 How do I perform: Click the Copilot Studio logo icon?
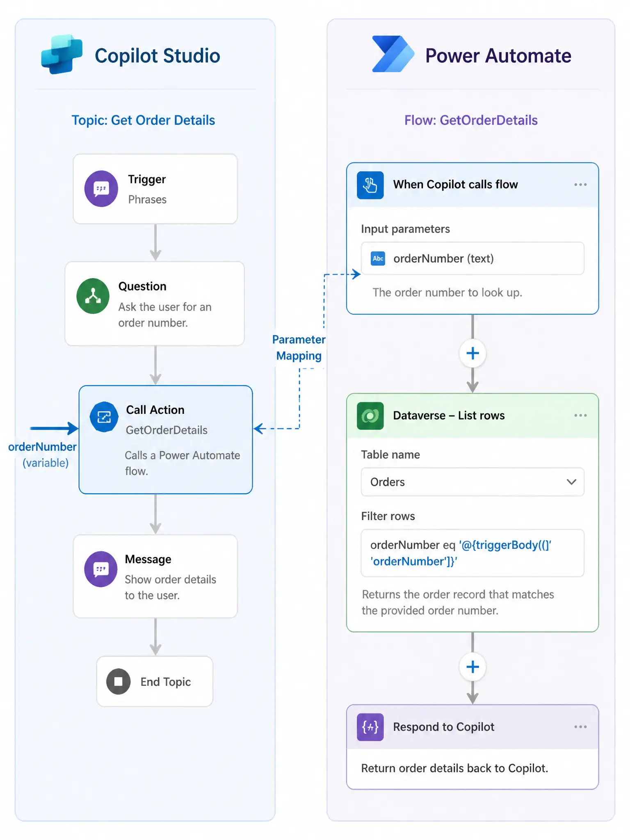coord(62,54)
